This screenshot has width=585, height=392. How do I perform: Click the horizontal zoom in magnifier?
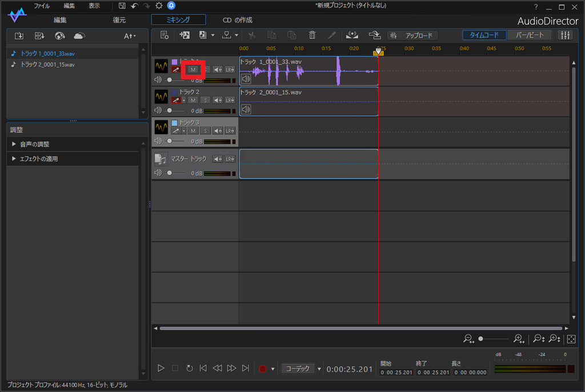(519, 339)
